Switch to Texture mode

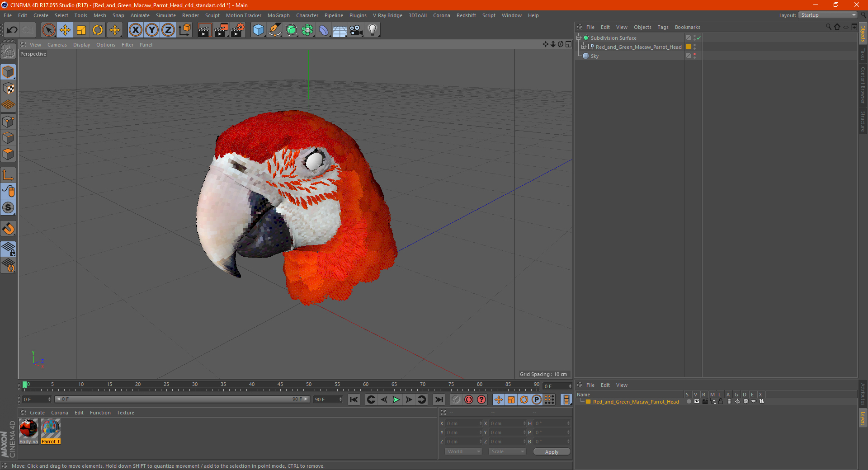(8, 89)
